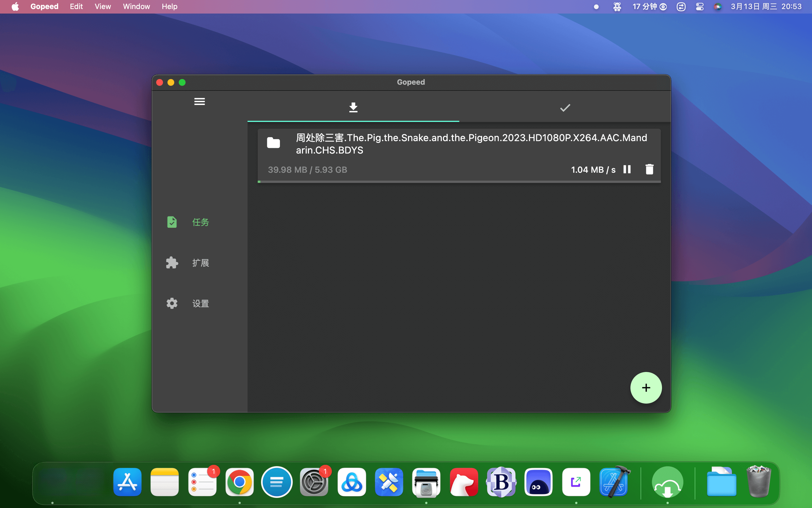Open the 周处除三害 task filename text
The height and width of the screenshot is (508, 812).
[x=471, y=144]
